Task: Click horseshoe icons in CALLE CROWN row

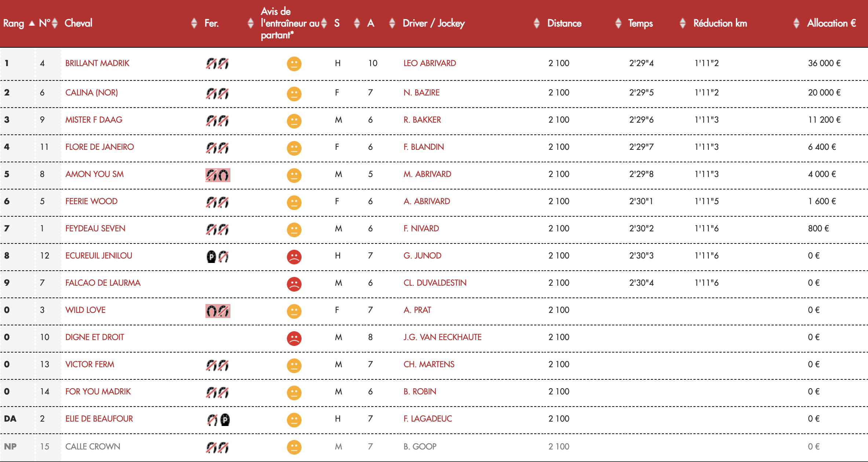Action: point(217,447)
